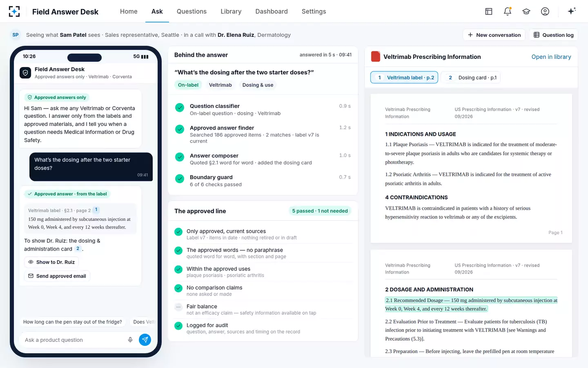Open the Settings tab

click(314, 11)
